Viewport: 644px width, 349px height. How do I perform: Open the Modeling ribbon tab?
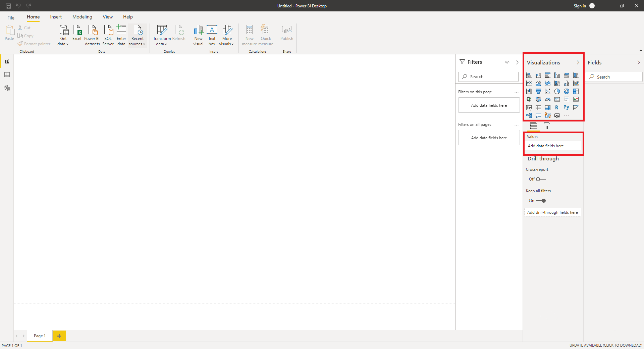[82, 17]
